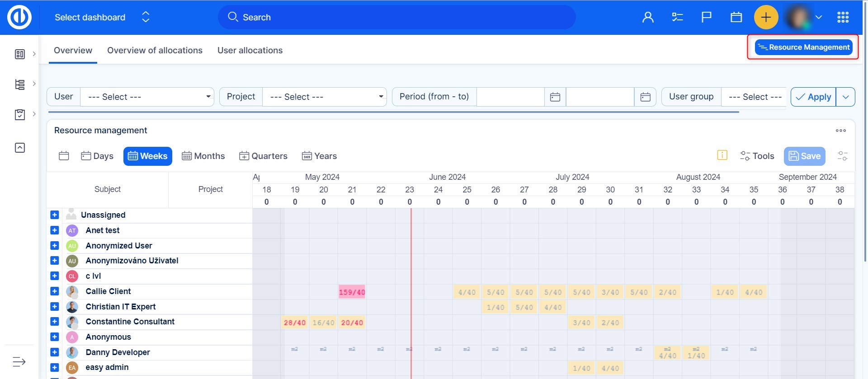Click the yellow plus create button
The image size is (868, 379).
pos(766,18)
